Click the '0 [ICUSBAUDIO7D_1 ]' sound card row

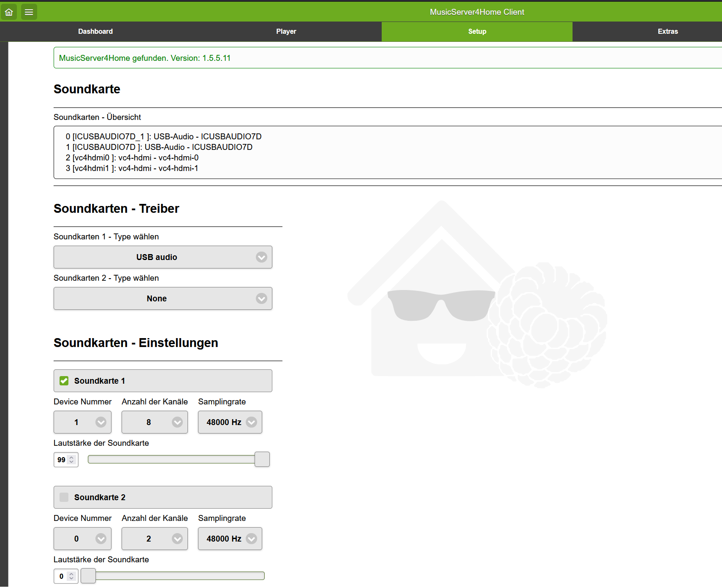point(164,136)
